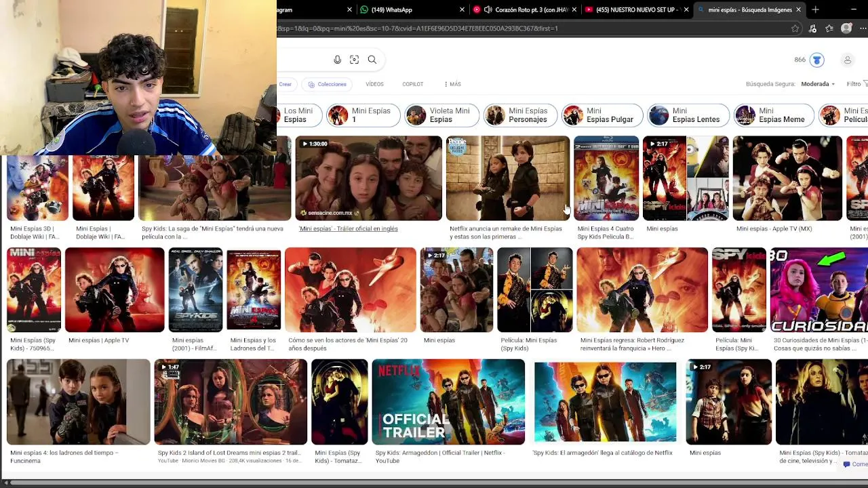Image resolution: width=868 pixels, height=488 pixels.
Task: Click the browser address bar URL
Action: (417, 28)
